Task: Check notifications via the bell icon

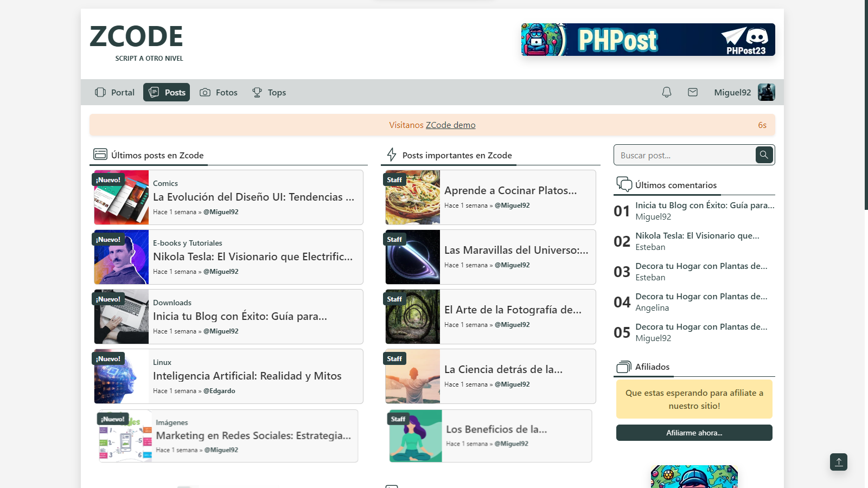Action: pos(667,92)
